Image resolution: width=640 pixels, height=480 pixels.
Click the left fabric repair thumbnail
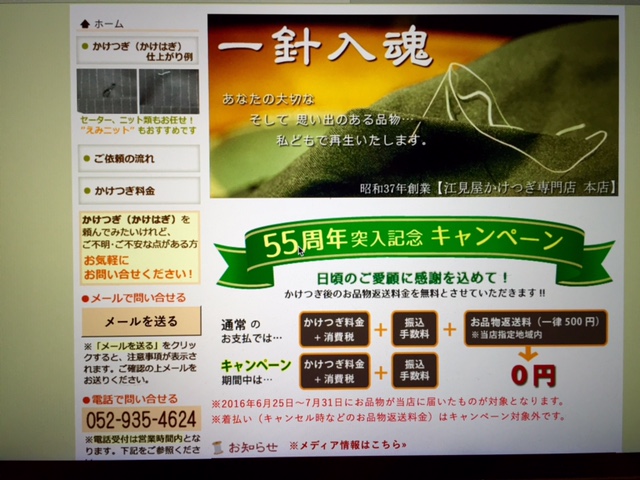click(x=107, y=92)
